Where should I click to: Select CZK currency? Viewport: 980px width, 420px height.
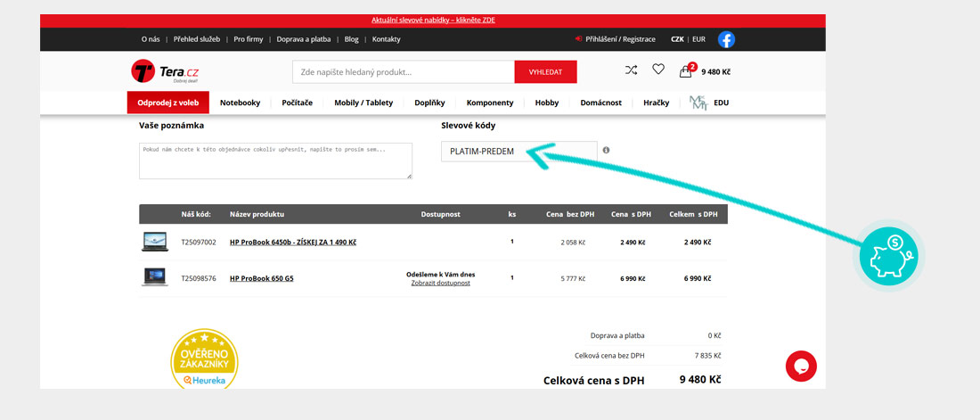point(677,39)
